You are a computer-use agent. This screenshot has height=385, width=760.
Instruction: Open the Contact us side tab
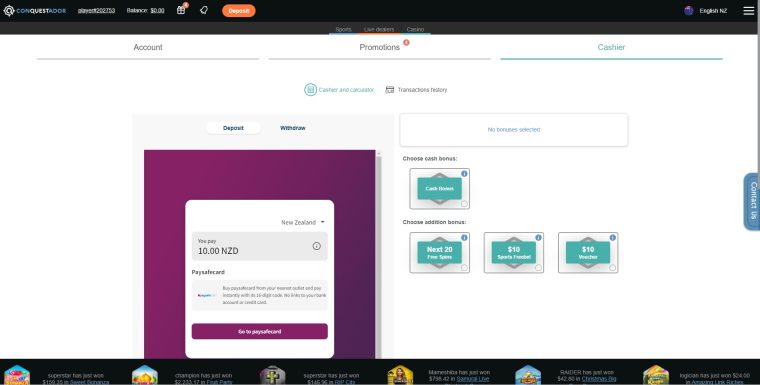click(752, 201)
